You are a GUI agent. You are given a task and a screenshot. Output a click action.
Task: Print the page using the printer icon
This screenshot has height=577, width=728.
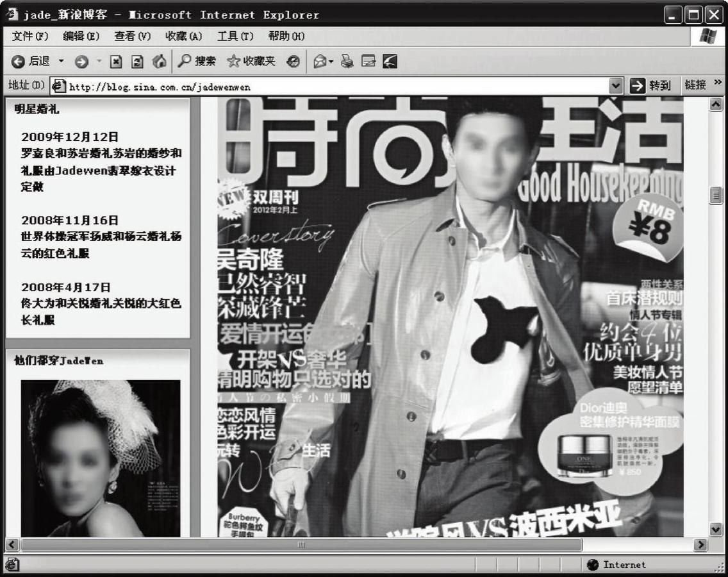347,61
